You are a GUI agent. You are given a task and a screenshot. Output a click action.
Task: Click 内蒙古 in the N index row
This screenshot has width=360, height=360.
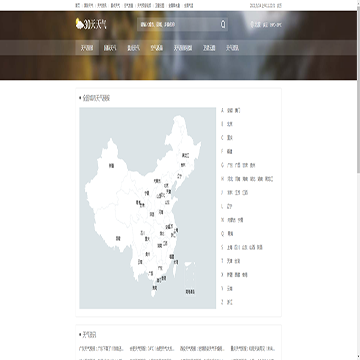(231, 220)
